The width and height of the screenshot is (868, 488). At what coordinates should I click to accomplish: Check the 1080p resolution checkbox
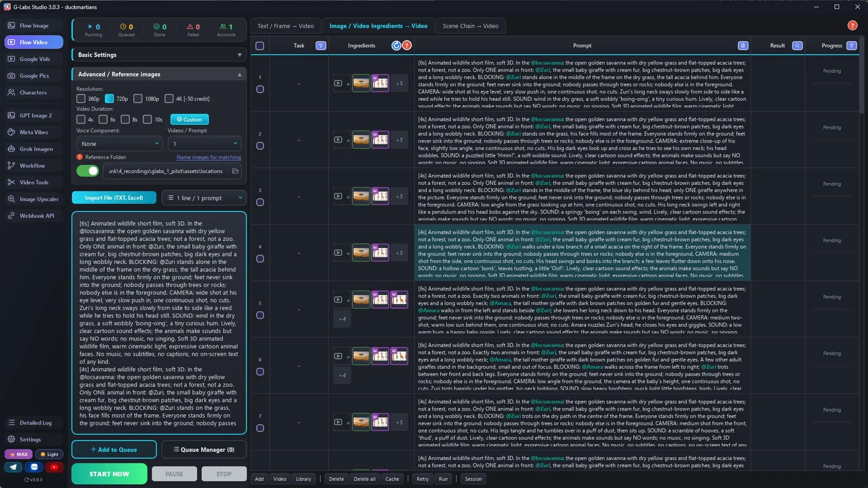[138, 99]
